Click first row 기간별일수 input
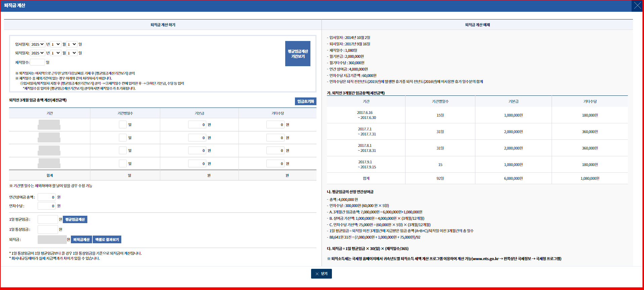Screen dimensions: 644x290 123,125
